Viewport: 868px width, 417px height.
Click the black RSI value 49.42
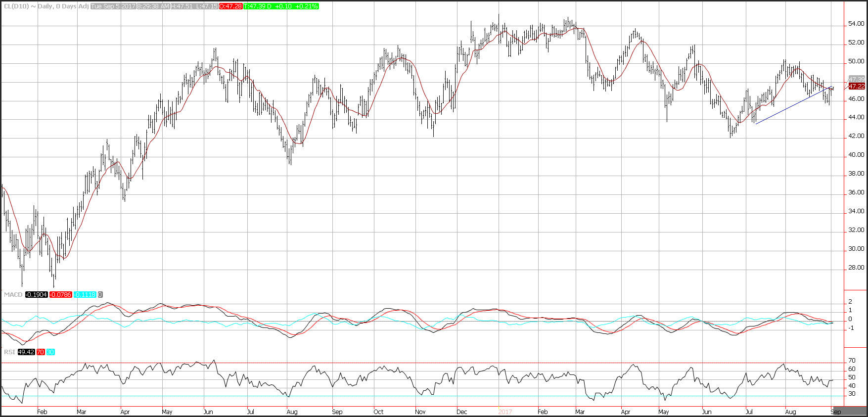click(25, 352)
